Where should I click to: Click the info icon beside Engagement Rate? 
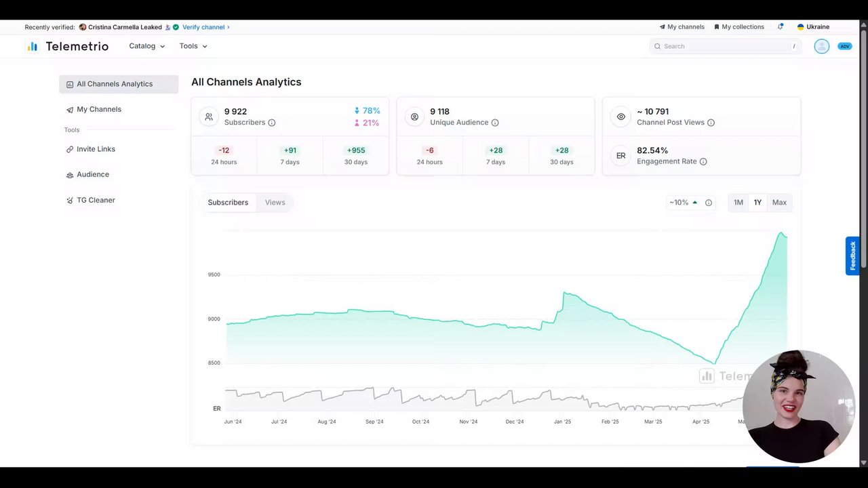703,161
